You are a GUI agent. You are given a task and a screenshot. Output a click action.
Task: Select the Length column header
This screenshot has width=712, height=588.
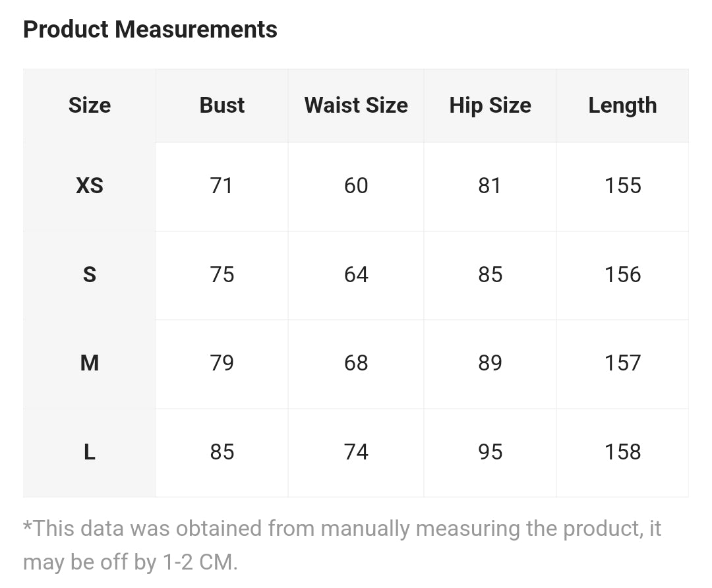(622, 105)
